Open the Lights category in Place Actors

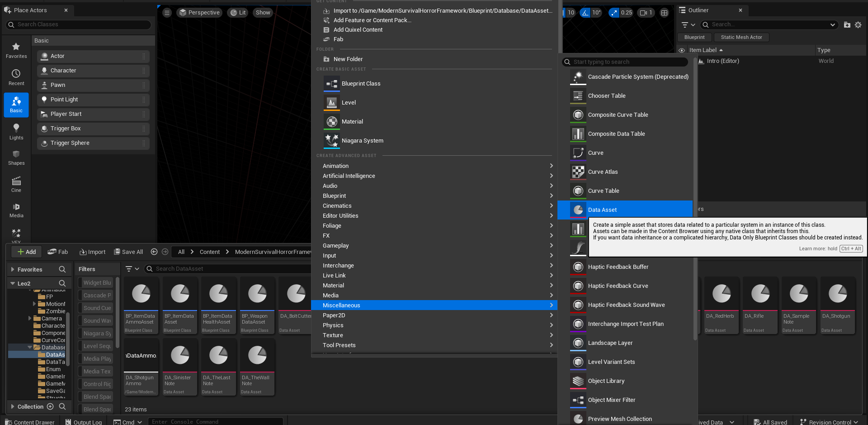pos(16,132)
